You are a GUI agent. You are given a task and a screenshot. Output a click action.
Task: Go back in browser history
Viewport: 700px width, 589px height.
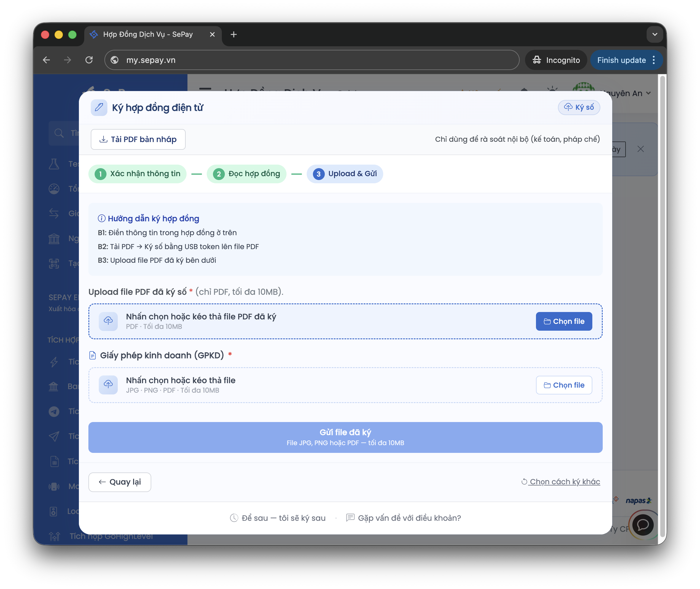click(47, 60)
